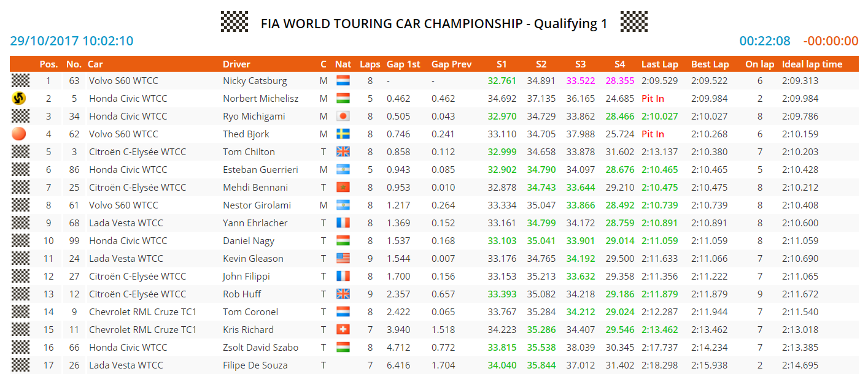Click the checkered flag right of the title
Screen dimensions: 868x382
634,22
